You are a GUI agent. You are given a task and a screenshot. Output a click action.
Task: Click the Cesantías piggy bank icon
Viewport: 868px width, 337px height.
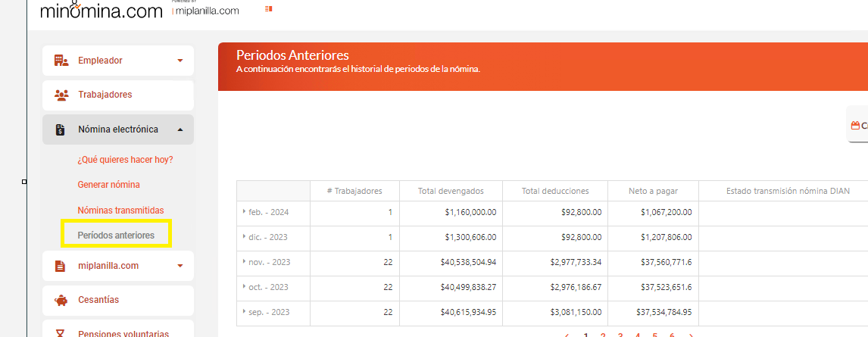61,300
